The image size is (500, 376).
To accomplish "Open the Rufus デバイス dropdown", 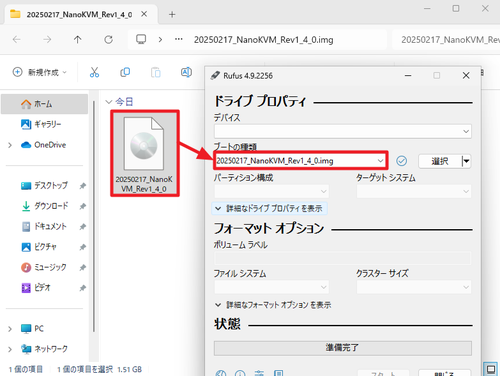I will tap(343, 131).
